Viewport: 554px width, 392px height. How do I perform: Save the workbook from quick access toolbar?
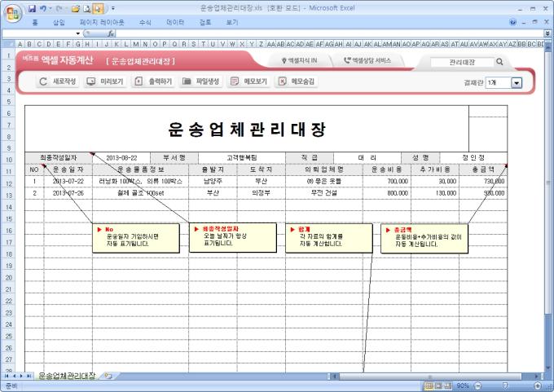point(32,8)
